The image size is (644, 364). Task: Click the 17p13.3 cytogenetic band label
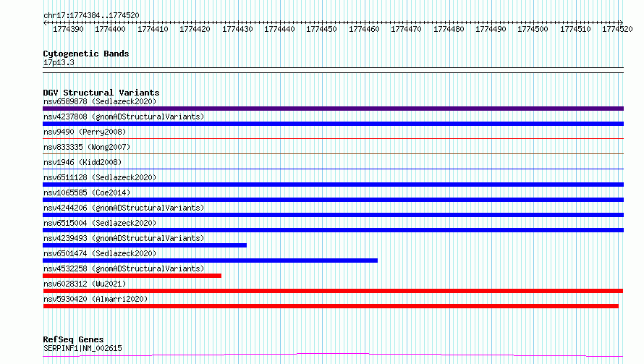tap(59, 62)
